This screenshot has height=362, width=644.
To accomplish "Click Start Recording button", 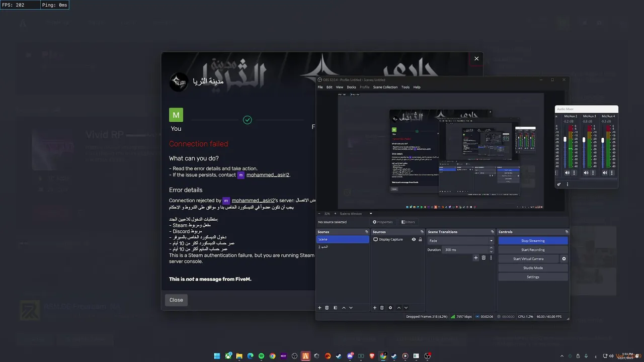I will (x=533, y=250).
